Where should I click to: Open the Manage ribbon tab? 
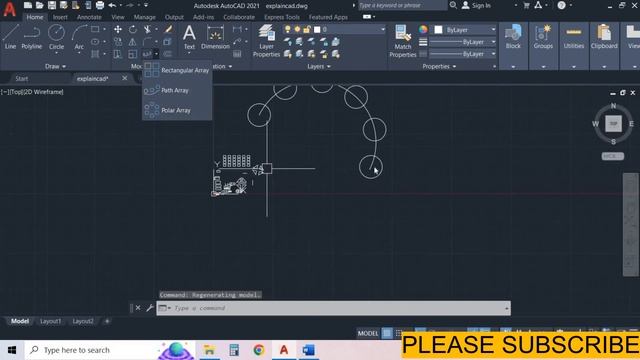[x=144, y=17]
